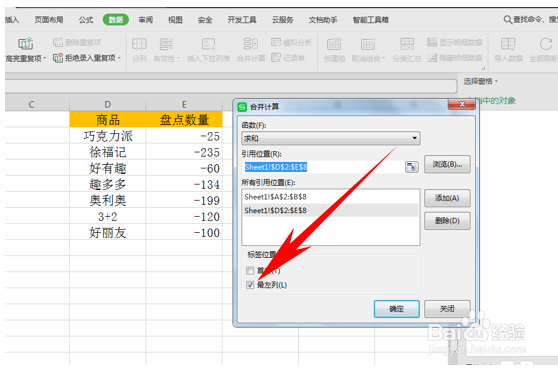This screenshot has width=558, height=369.
Task: Click 隐藏明细数据 hide detail icon
Action: click(432, 57)
